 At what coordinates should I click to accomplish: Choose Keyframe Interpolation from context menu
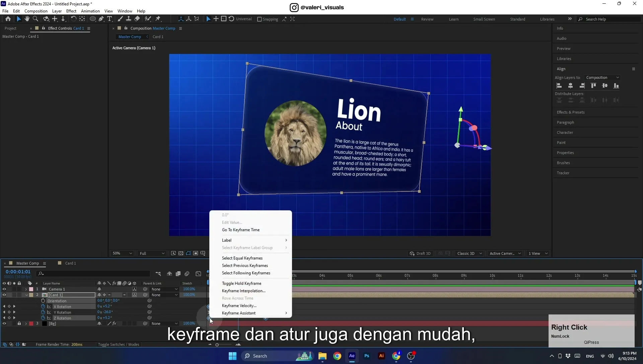[x=251, y=291]
